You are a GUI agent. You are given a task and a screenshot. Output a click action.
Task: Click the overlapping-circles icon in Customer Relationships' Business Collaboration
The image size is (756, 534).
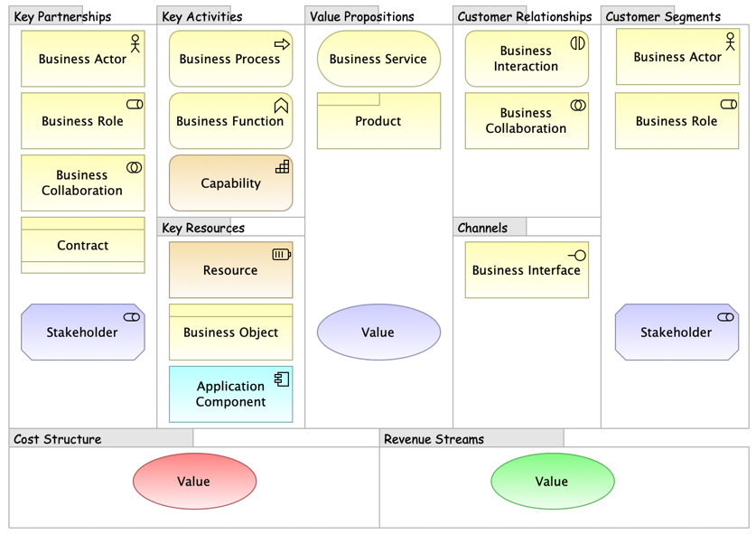click(578, 106)
